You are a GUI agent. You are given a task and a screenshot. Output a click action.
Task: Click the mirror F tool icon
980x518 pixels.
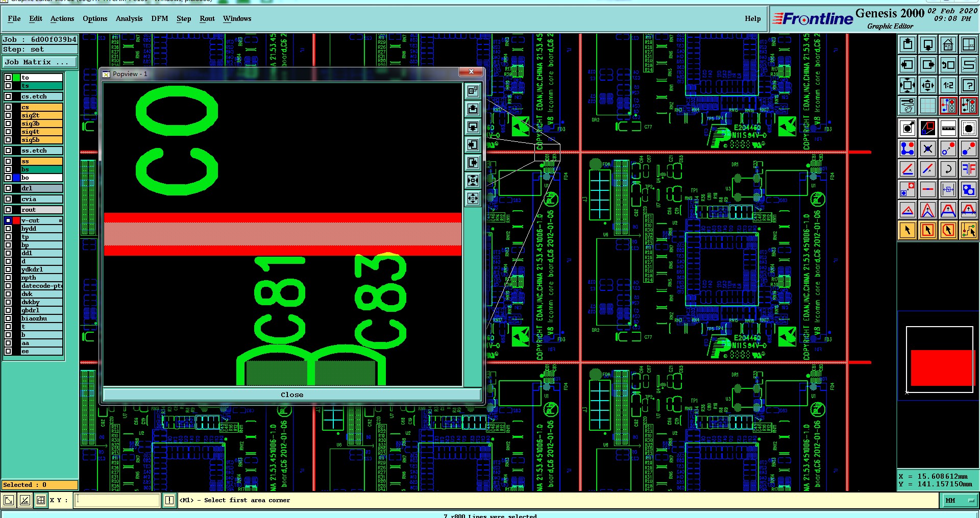[968, 169]
